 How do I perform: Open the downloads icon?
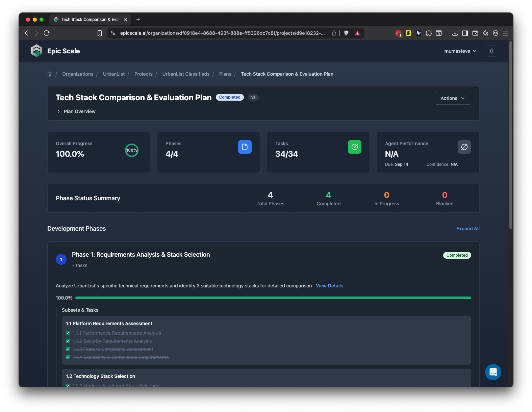(455, 33)
